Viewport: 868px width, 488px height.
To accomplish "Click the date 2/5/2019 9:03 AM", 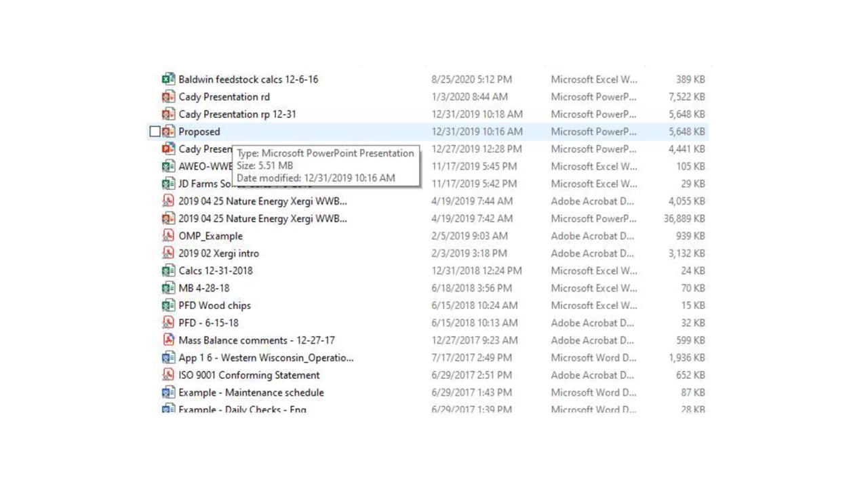I will point(469,236).
